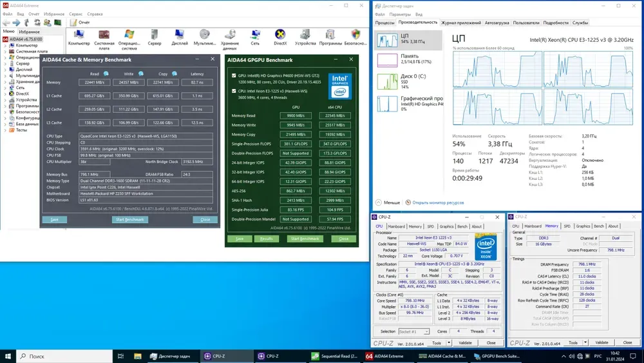Click Start Benchmark in Cache & Memory Benchmark

[x=129, y=220]
